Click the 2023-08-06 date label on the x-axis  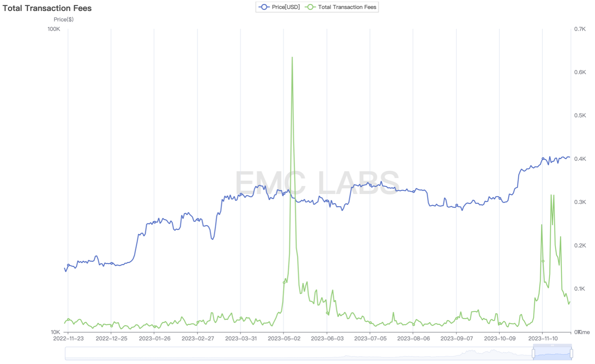(x=412, y=339)
